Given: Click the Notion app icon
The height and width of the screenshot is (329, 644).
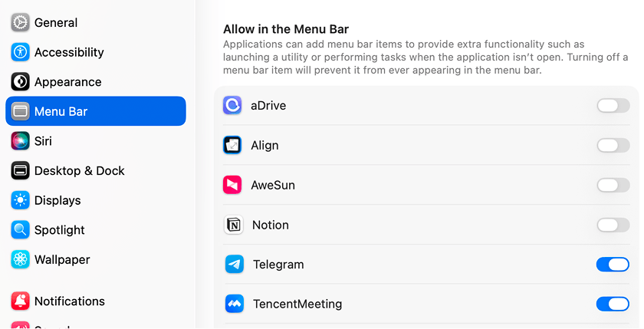Looking at the screenshot, I should pyautogui.click(x=233, y=225).
